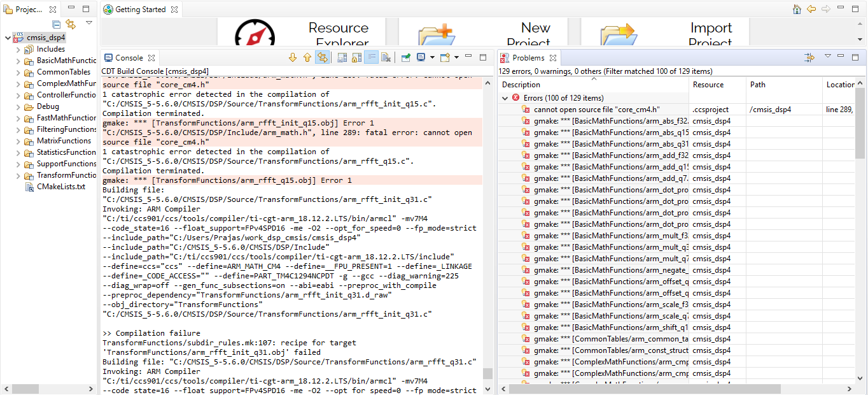Screen dimensions: 868x395
Task: Toggle highlighted wrap/sync button in Console toolbar
Action: click(x=323, y=58)
